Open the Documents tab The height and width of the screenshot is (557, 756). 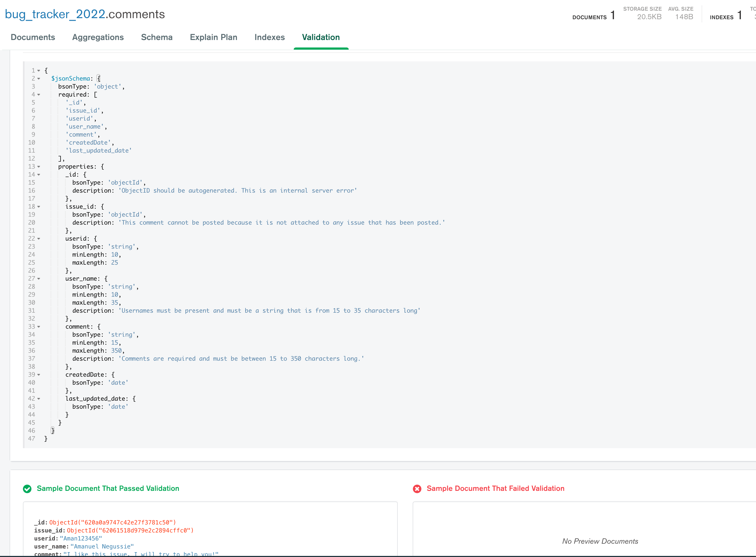[33, 37]
